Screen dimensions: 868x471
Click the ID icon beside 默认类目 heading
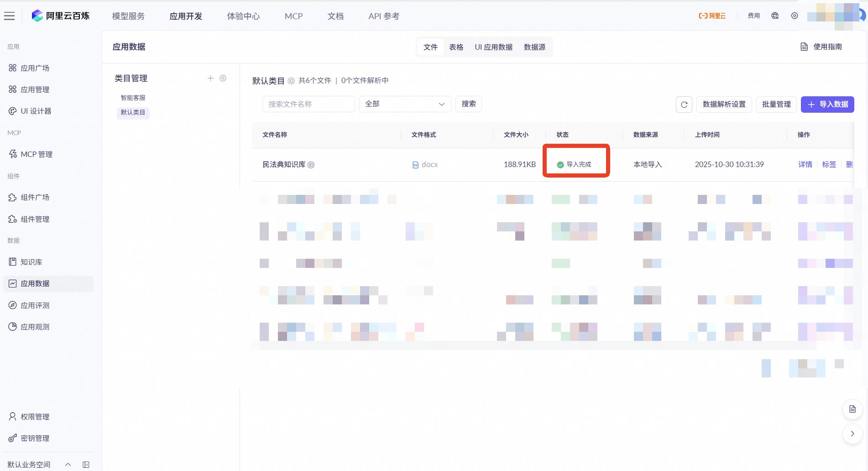[291, 81]
